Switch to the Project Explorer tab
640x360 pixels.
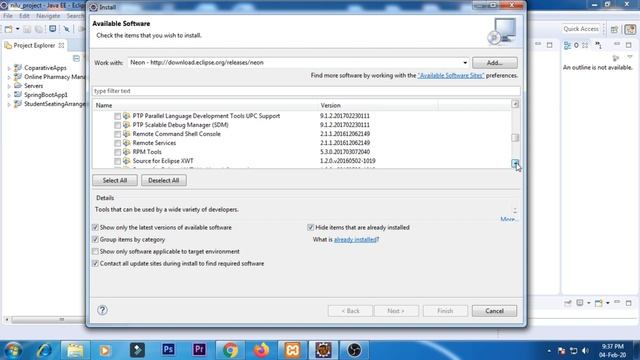coord(34,45)
